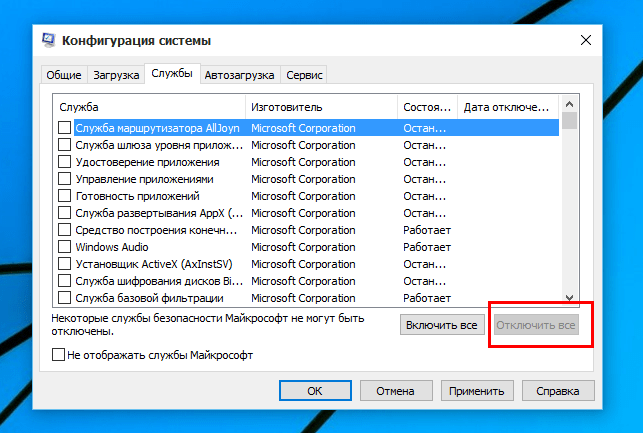Switch to the Загрузка tab
The width and height of the screenshot is (643, 433).
[116, 75]
